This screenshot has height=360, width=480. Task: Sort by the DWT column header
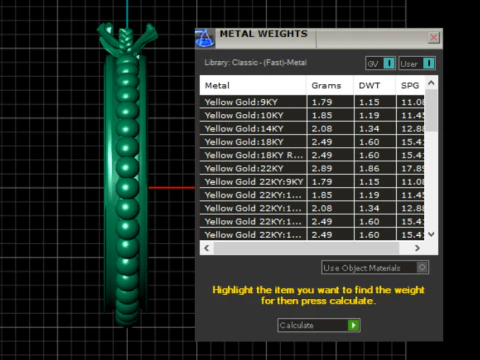(374, 86)
